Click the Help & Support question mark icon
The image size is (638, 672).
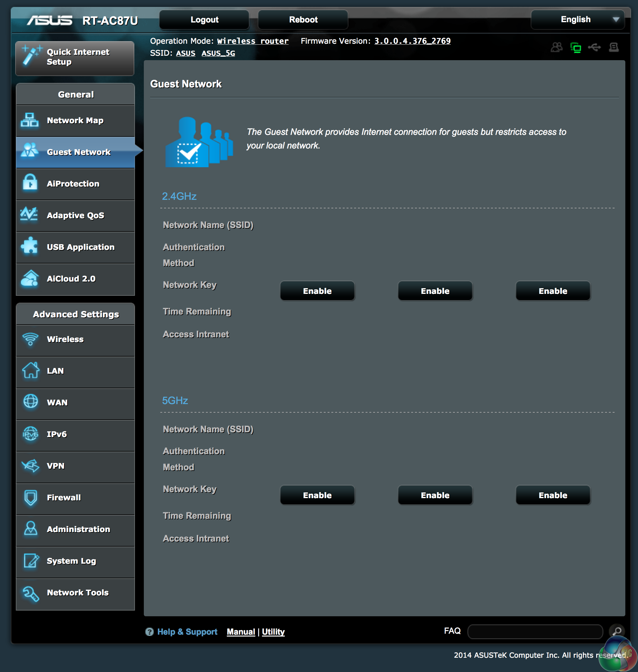pyautogui.click(x=150, y=631)
